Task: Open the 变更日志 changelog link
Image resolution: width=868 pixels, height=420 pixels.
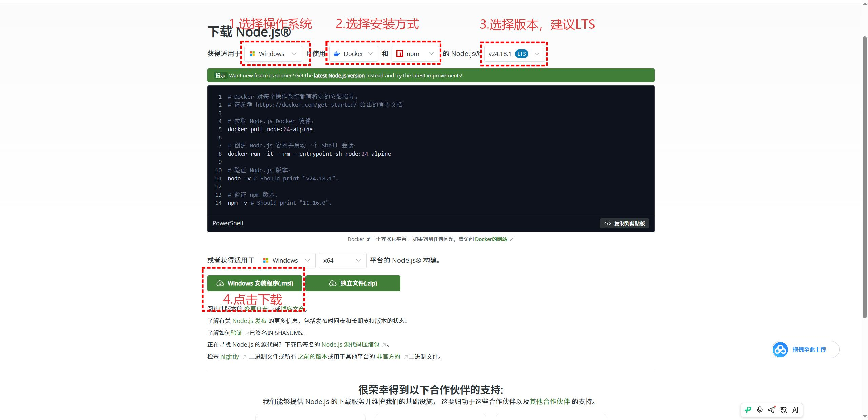Action: [x=256, y=309]
